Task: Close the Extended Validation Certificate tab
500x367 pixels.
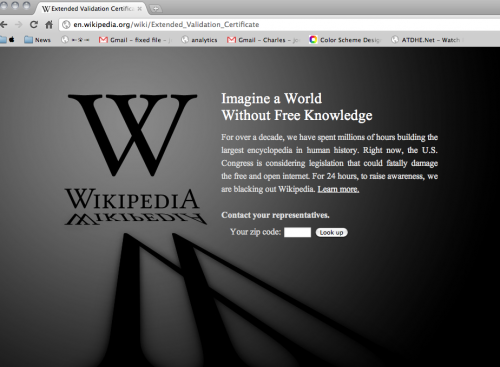Action: tap(140, 9)
